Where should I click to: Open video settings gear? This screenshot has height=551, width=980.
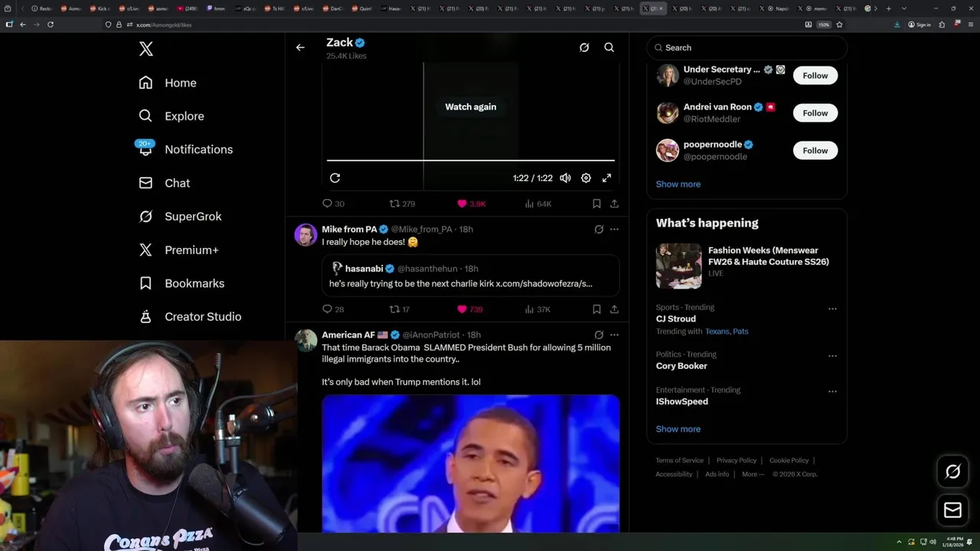tap(586, 178)
